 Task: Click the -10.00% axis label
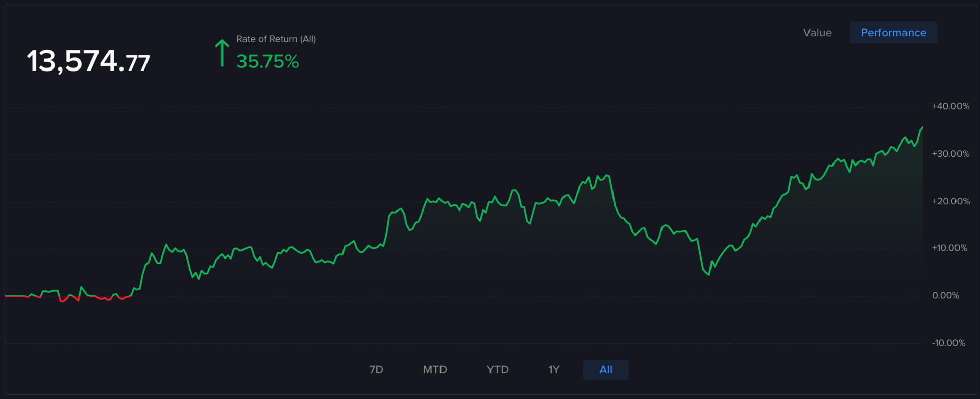point(948,343)
